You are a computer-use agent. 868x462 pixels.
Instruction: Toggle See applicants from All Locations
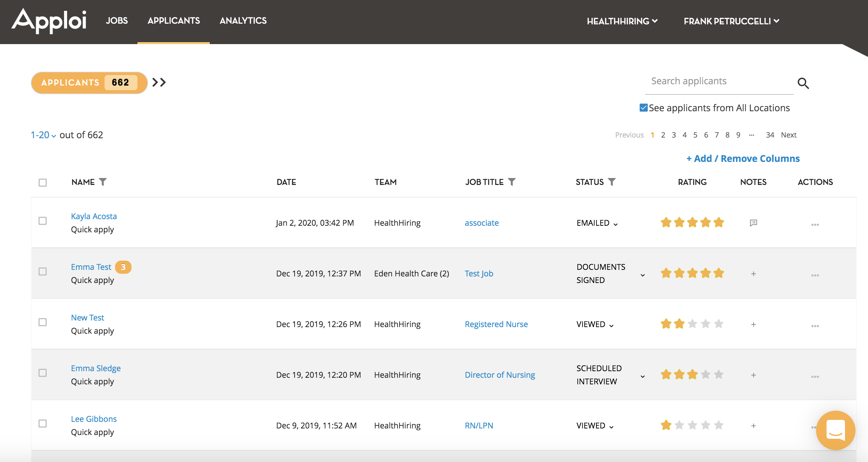click(x=643, y=108)
